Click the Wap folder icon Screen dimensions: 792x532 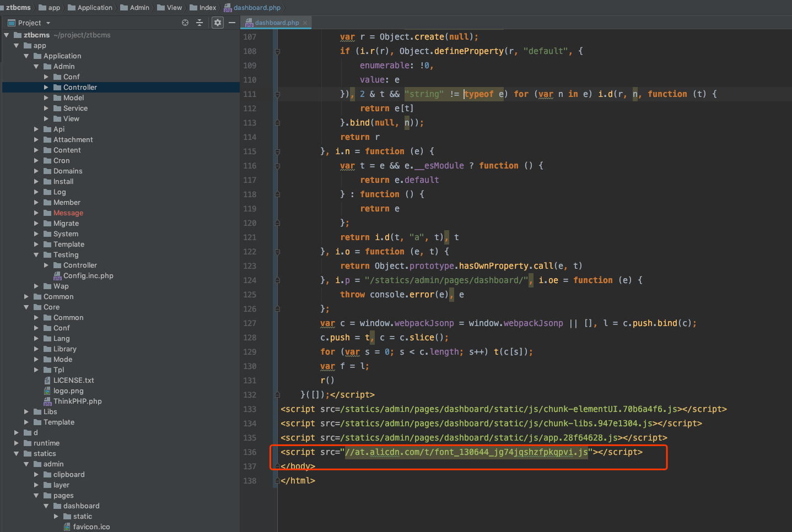point(47,286)
